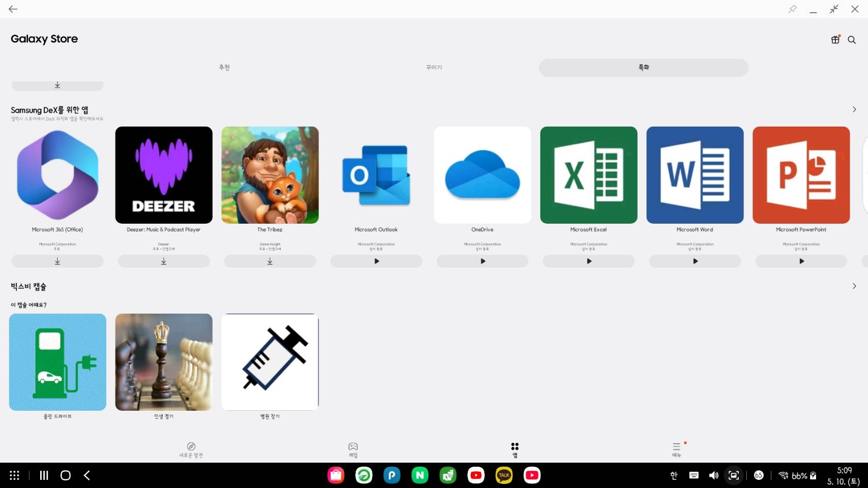The height and width of the screenshot is (488, 868).
Task: Open the gift box rewards icon
Action: click(835, 40)
